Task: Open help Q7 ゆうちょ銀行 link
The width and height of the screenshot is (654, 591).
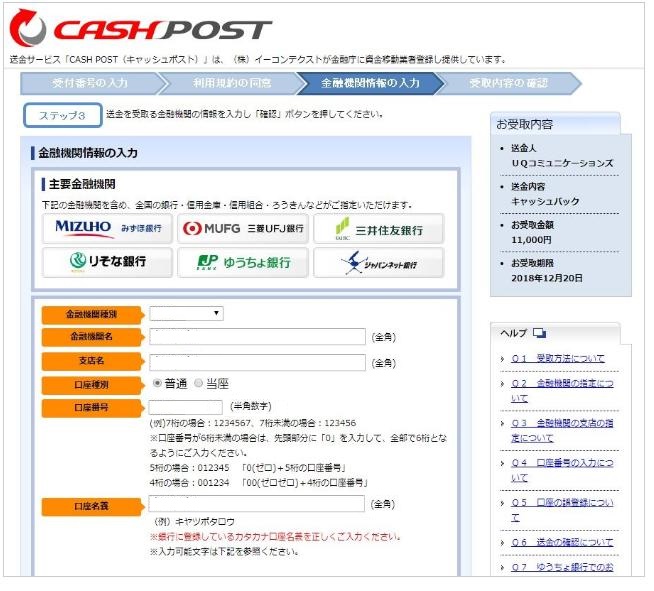Action: [562, 568]
